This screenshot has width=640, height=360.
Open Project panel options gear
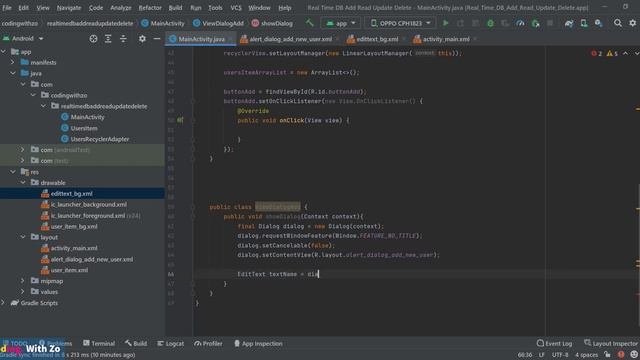[x=142, y=38]
